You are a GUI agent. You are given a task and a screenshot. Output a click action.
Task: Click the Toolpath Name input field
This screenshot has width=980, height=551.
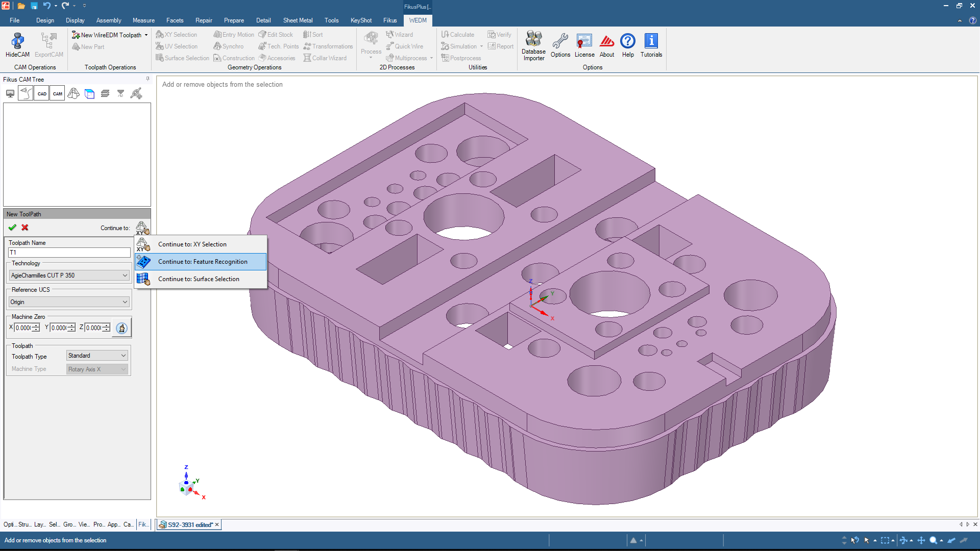tap(69, 253)
